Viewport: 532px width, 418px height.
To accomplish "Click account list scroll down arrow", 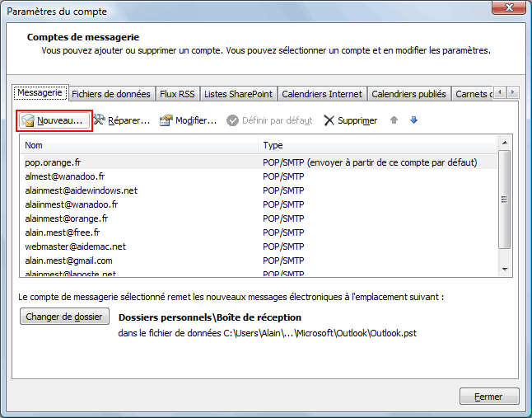I will pyautogui.click(x=505, y=270).
